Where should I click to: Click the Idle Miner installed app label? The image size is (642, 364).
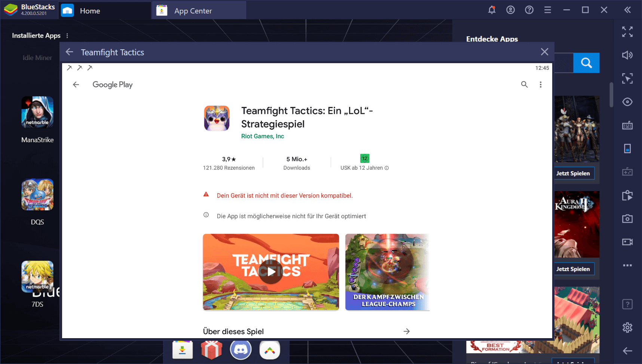pos(37,58)
